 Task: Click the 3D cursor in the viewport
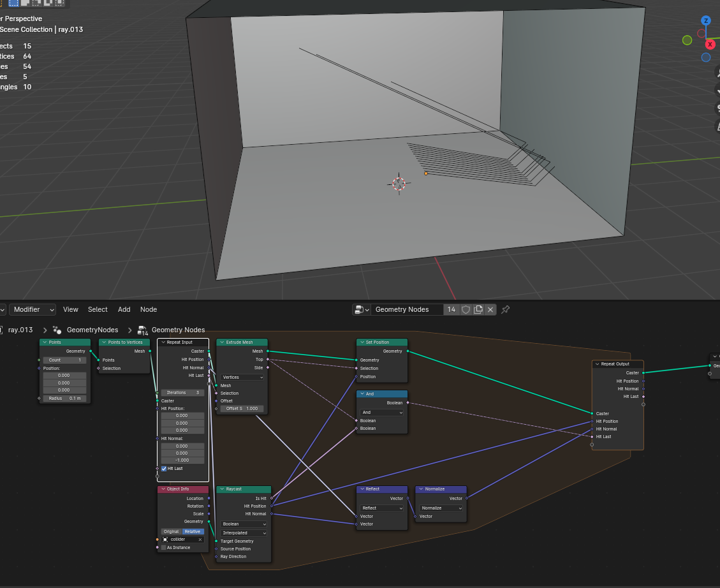[x=399, y=184]
